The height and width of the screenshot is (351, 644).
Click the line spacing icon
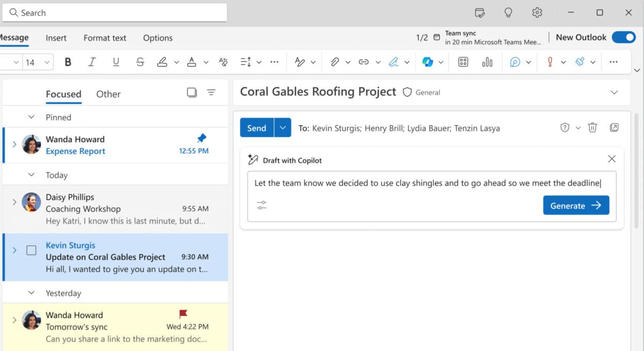[245, 62]
